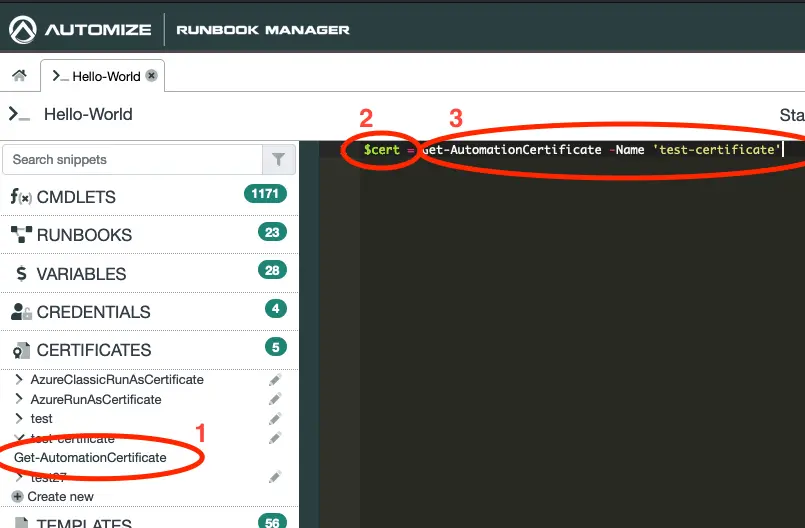Select the test certificate item

pos(41,419)
